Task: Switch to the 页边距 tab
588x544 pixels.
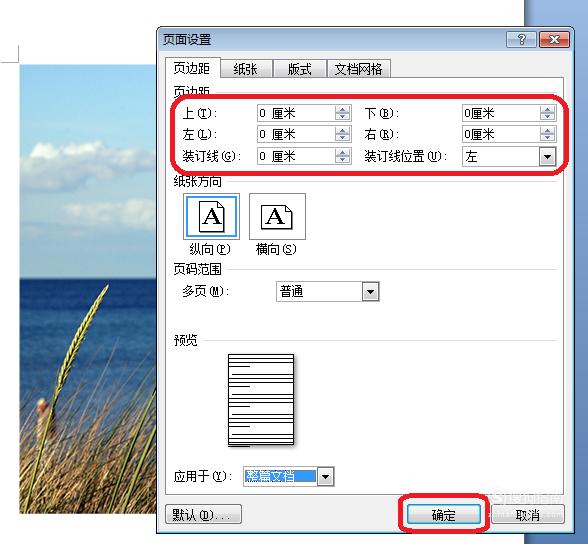Action: pyautogui.click(x=192, y=68)
